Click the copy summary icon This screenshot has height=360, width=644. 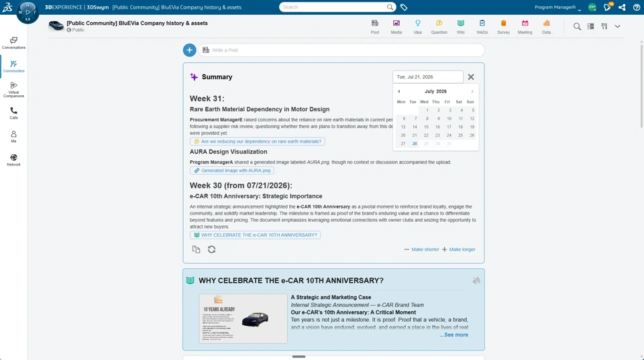click(x=197, y=249)
